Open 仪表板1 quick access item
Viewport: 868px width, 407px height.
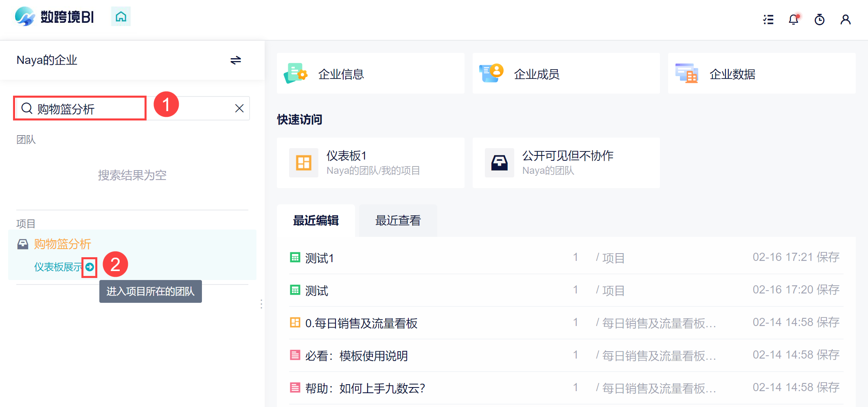click(370, 163)
